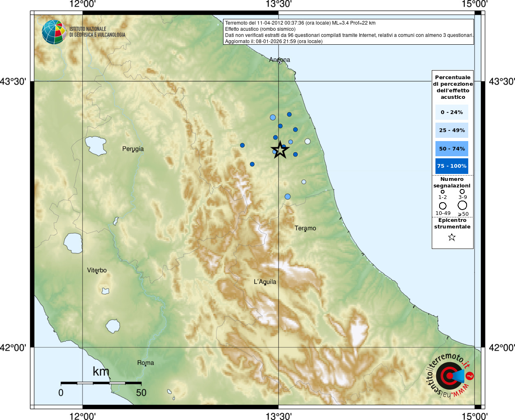This screenshot has width=515, height=420.
Task: Click the 'Istituto Nazionale di Geofisica e Vulcanologia' text
Action: (x=97, y=32)
